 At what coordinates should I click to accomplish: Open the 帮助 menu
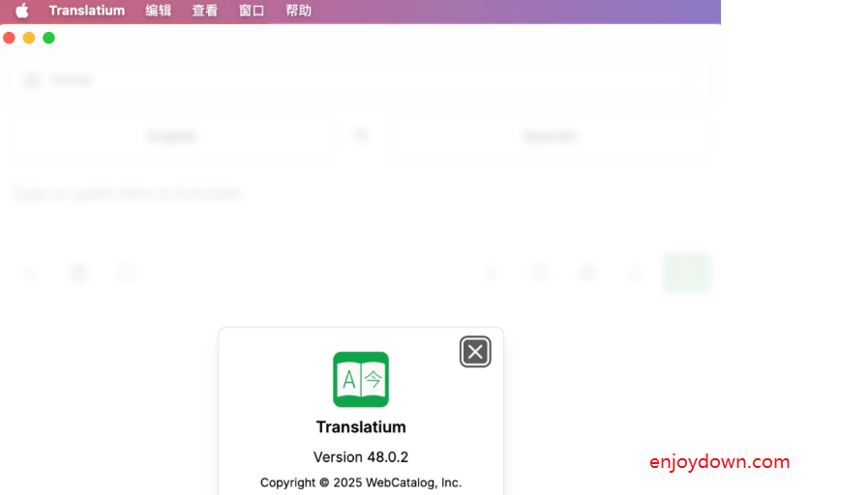(298, 11)
